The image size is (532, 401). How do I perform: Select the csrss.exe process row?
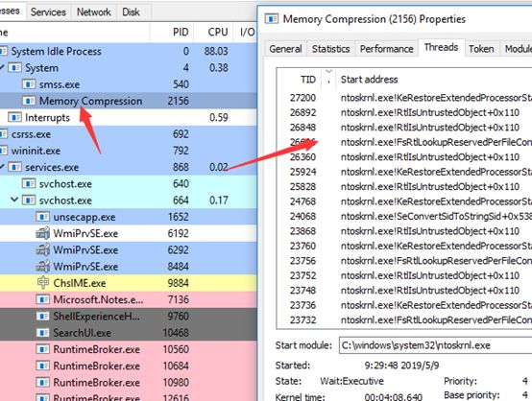point(129,134)
